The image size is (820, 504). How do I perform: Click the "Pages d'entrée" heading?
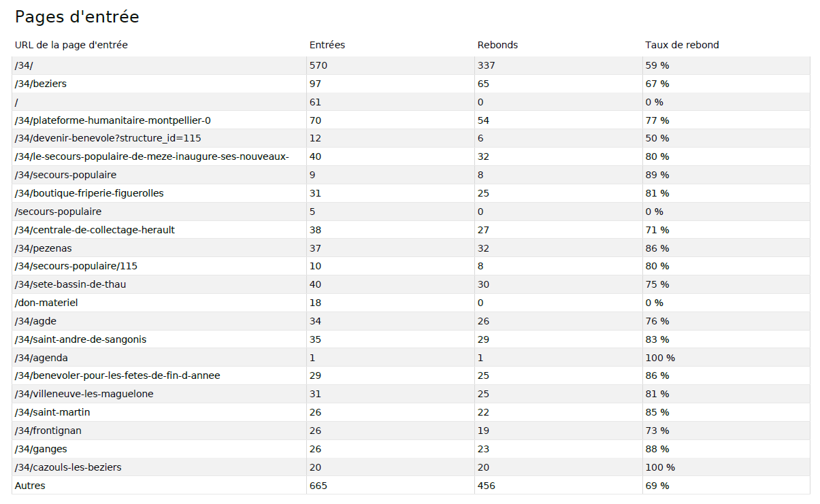tap(77, 17)
